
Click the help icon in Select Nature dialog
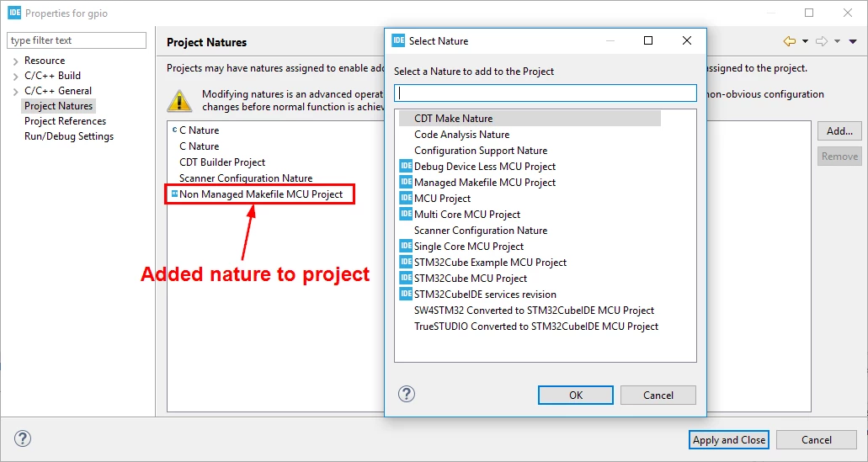(407, 394)
